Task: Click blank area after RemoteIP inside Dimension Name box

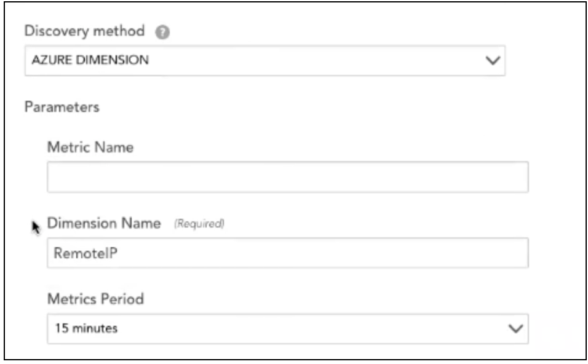Action: tap(322, 253)
